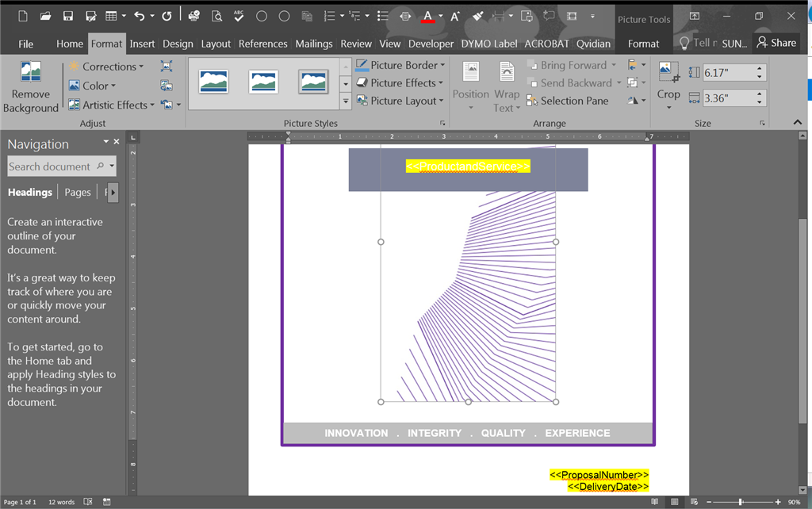Open Picture Border dropdown
Viewport: 812px width, 509px height.
coord(400,65)
